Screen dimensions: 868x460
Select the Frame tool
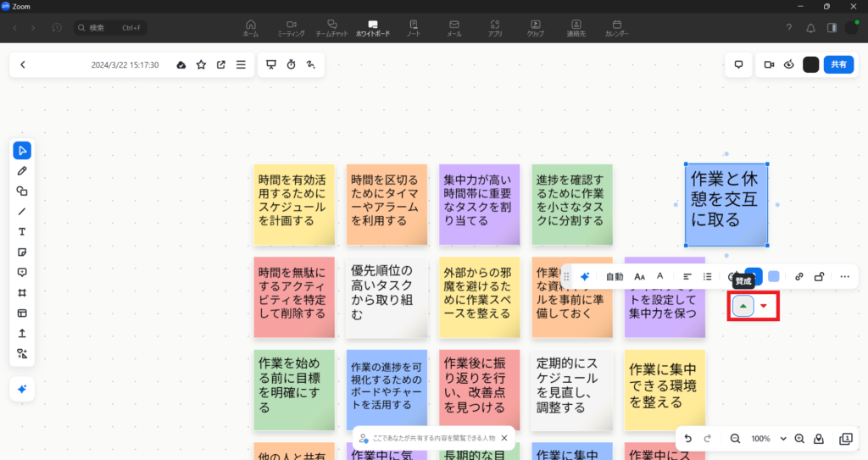click(x=22, y=292)
